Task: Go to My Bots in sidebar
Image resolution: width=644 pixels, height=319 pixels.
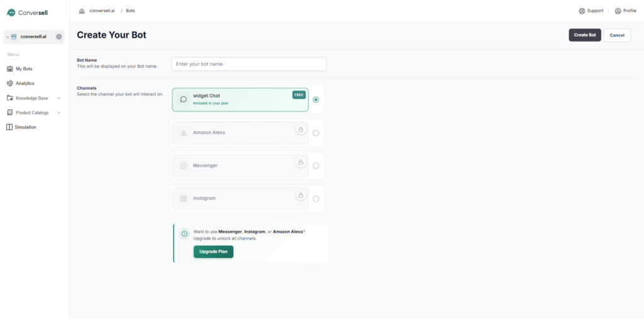Action: click(x=24, y=69)
